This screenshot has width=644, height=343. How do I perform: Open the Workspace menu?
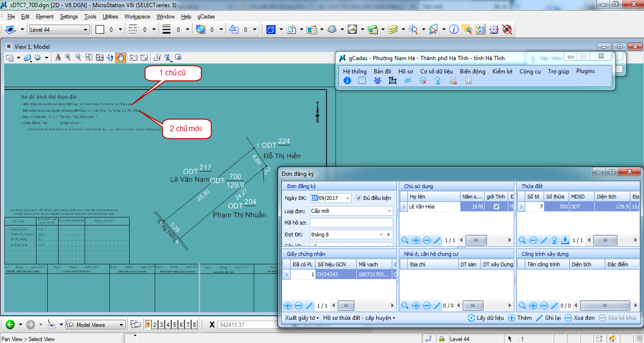pyautogui.click(x=137, y=17)
